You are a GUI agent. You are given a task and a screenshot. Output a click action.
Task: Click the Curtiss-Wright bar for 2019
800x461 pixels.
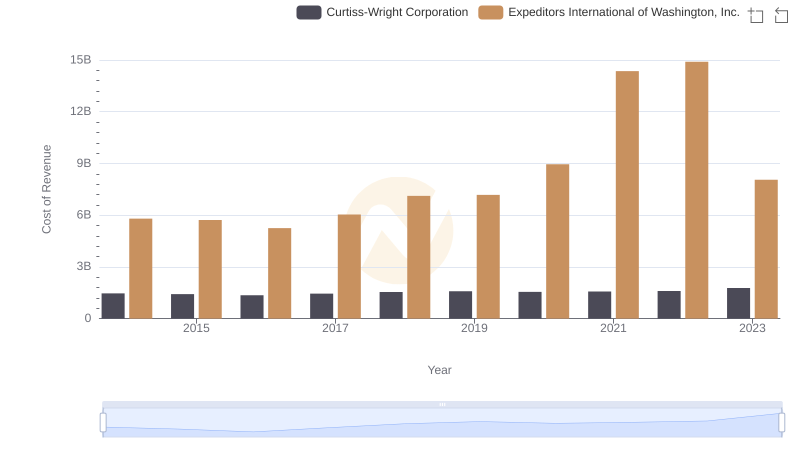[461, 305]
